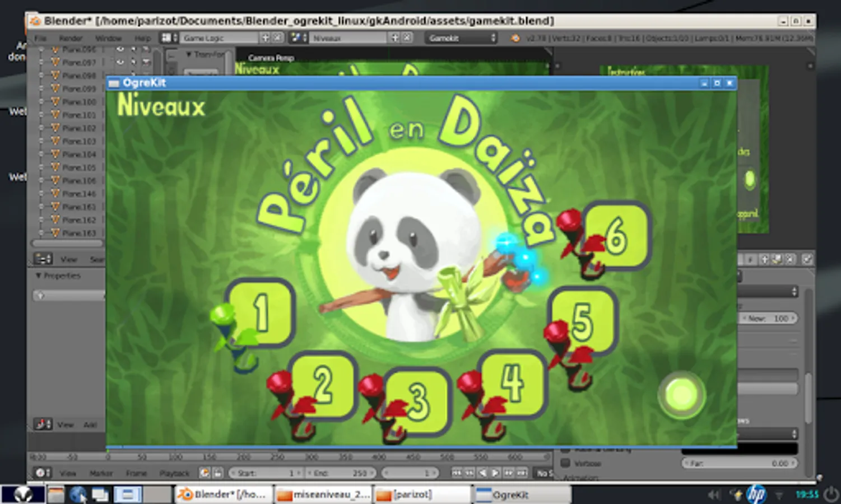Click timeline editor type icon
841x504 pixels.
[x=43, y=473]
